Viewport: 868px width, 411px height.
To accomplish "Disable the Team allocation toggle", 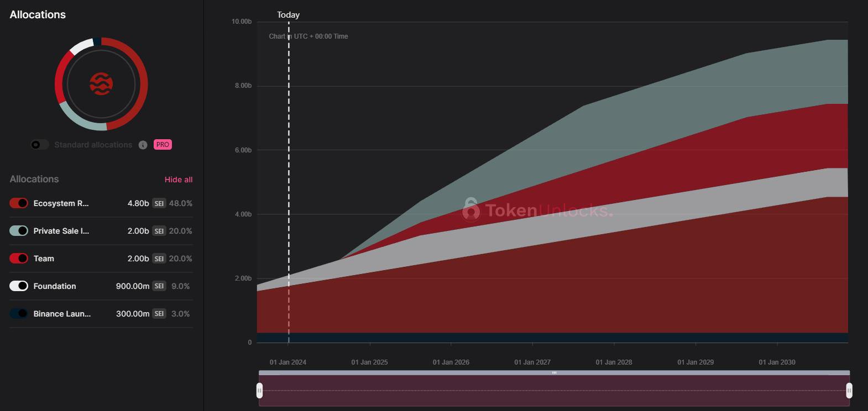I will click(x=19, y=259).
